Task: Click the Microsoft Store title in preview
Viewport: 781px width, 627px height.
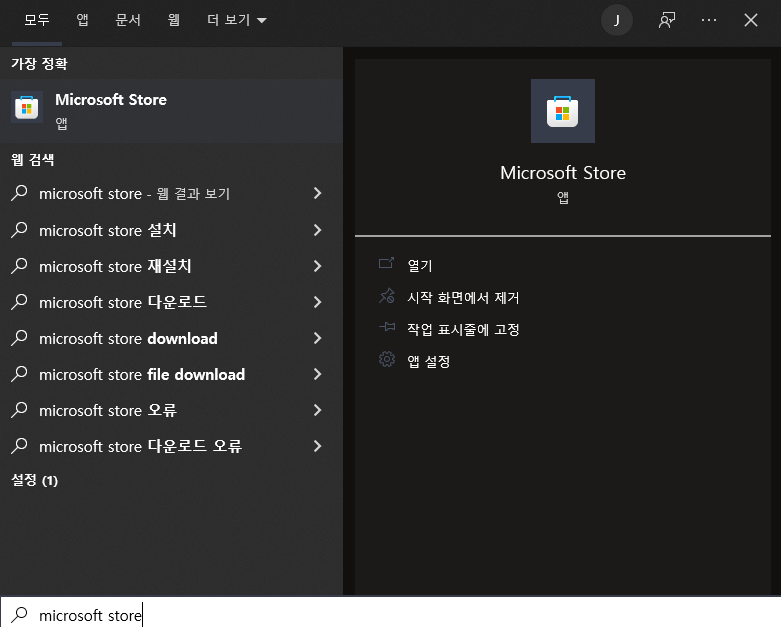Action: pos(563,173)
